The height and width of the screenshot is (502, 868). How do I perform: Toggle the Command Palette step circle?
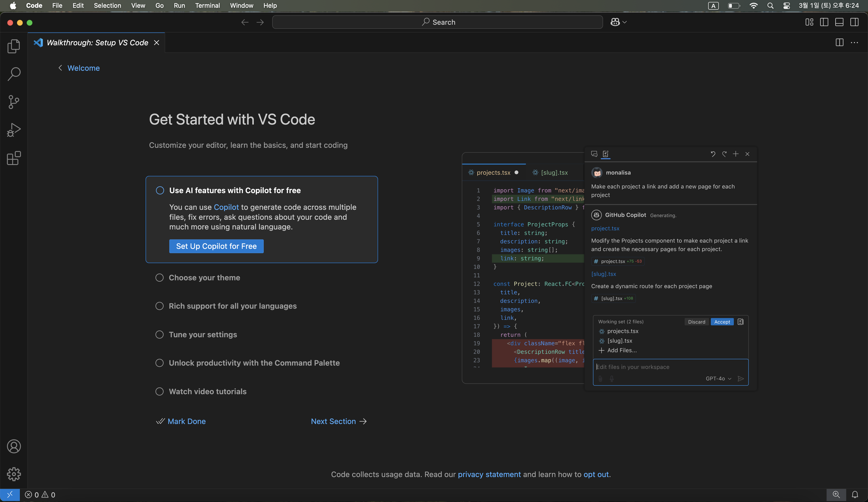pyautogui.click(x=159, y=363)
